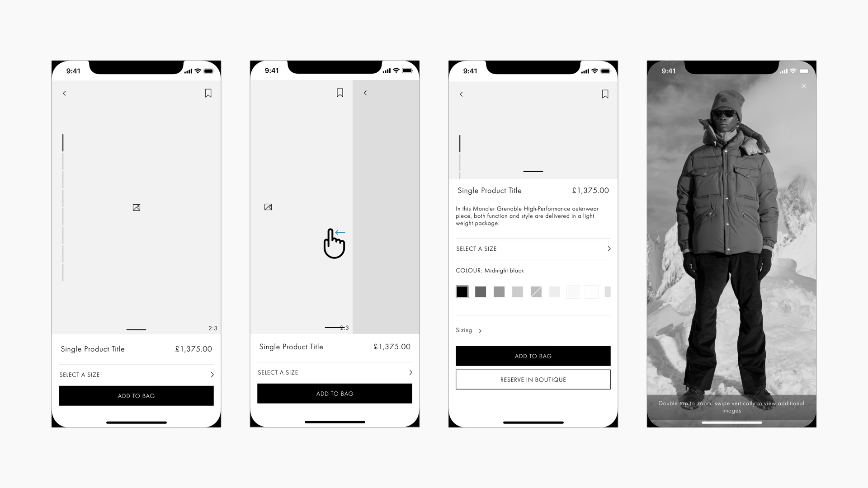Tap ADD TO BAG on third screen
The height and width of the screenshot is (488, 868).
click(x=533, y=356)
